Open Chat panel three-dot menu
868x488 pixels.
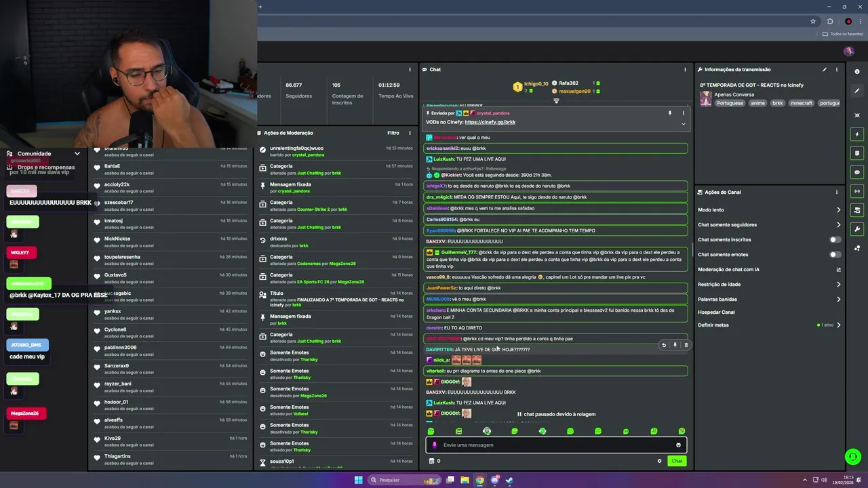[x=685, y=69]
